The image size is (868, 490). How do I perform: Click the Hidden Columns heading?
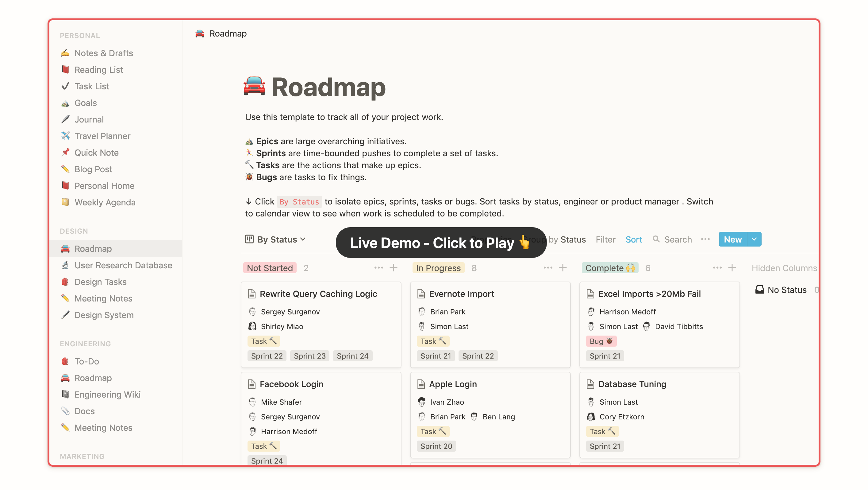(784, 268)
